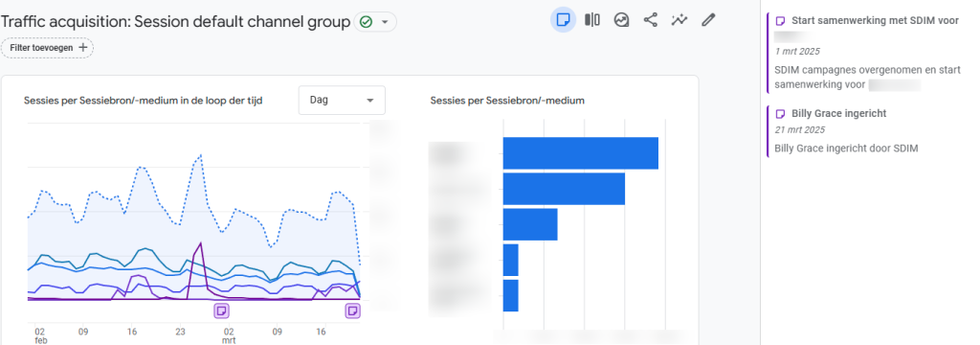Select the chart title Sessies per Sessiebron/-medium in de loop der tijd

coord(144,101)
